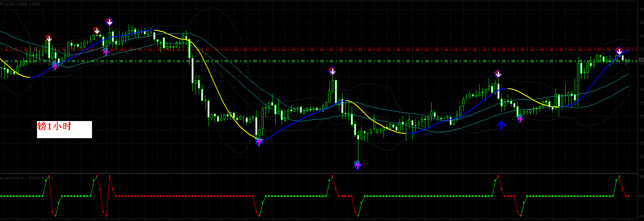Image resolution: width=644 pixels, height=221 pixels.
Task: Click the solid blue up arrow
Action: [501, 125]
